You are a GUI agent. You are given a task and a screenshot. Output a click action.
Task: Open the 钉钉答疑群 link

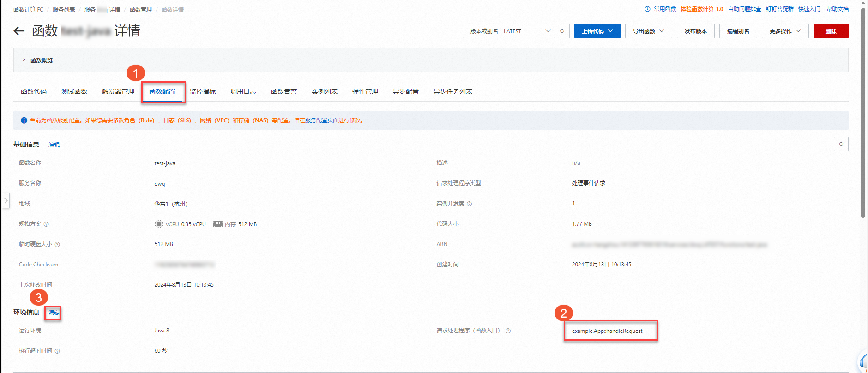779,9
